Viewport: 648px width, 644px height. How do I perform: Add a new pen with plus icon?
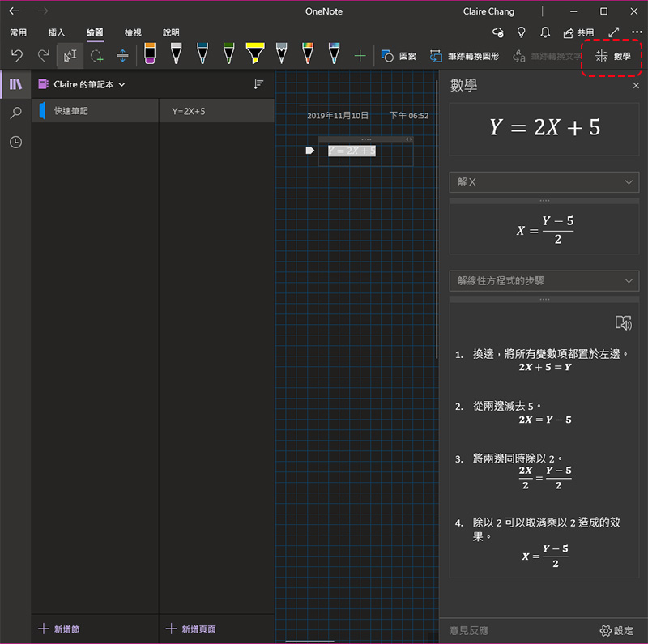point(360,56)
